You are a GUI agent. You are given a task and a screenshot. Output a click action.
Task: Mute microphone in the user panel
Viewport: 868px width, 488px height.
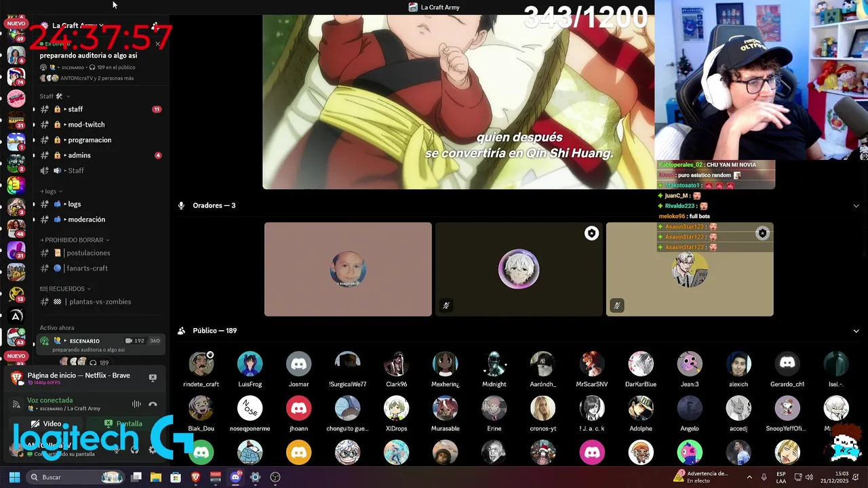116,449
